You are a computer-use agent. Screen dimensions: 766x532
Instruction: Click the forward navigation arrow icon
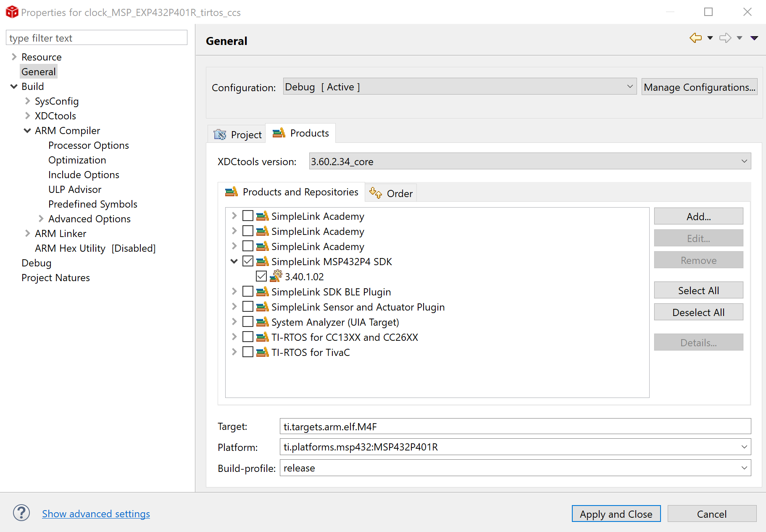coord(725,37)
